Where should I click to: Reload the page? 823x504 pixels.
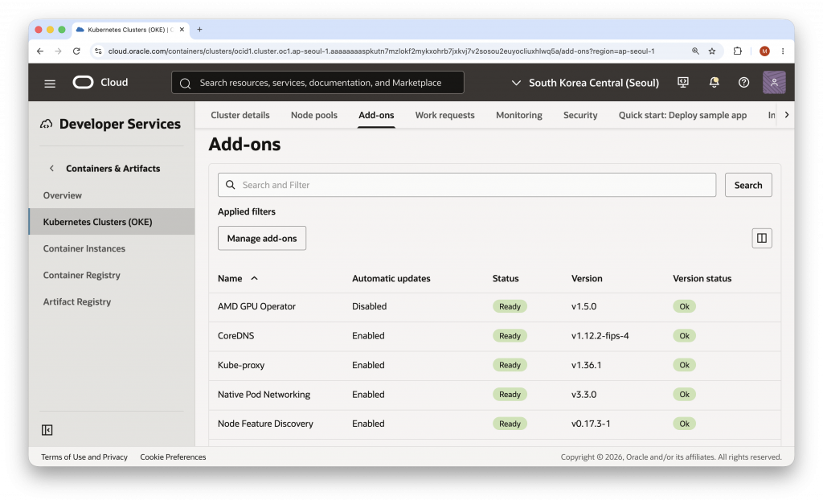click(76, 51)
